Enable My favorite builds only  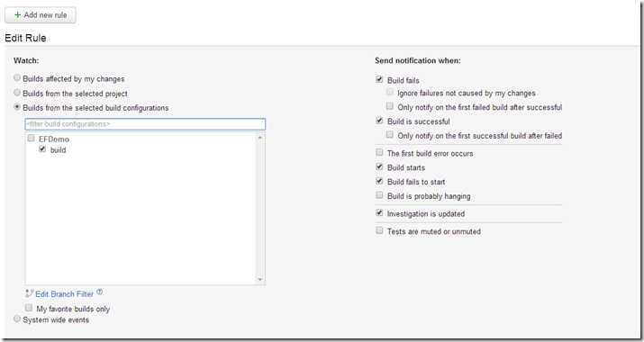click(28, 308)
